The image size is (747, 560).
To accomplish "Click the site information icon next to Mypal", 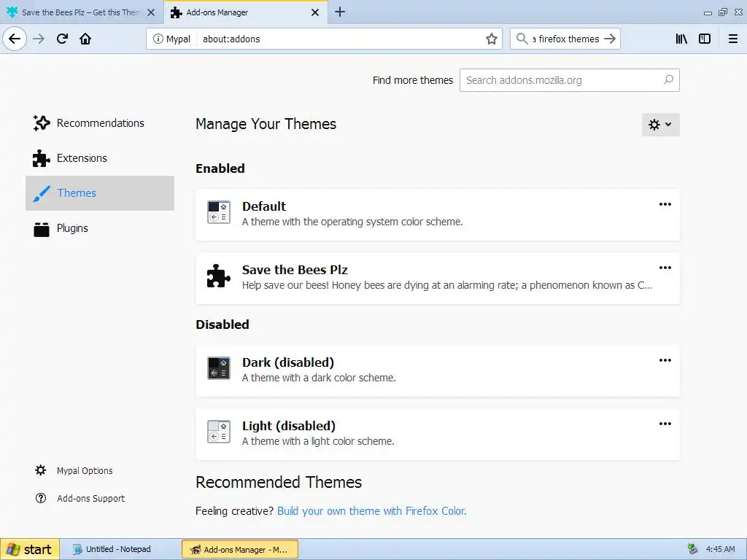I will [158, 39].
